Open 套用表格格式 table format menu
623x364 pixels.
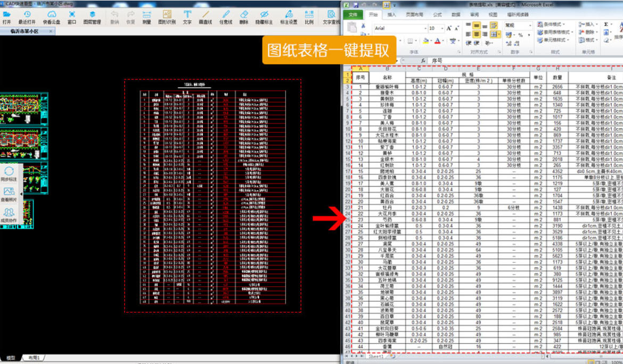[555, 32]
